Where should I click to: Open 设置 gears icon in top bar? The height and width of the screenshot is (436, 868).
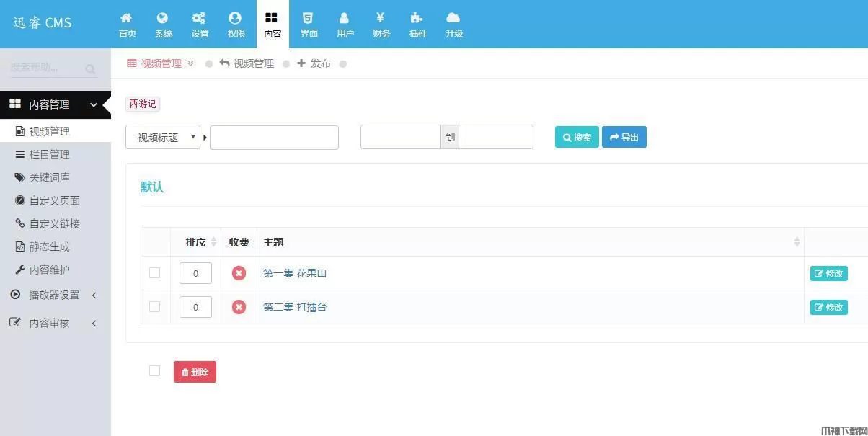click(x=199, y=18)
